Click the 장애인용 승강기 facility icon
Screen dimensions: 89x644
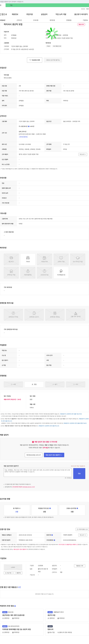coord(34,315)
